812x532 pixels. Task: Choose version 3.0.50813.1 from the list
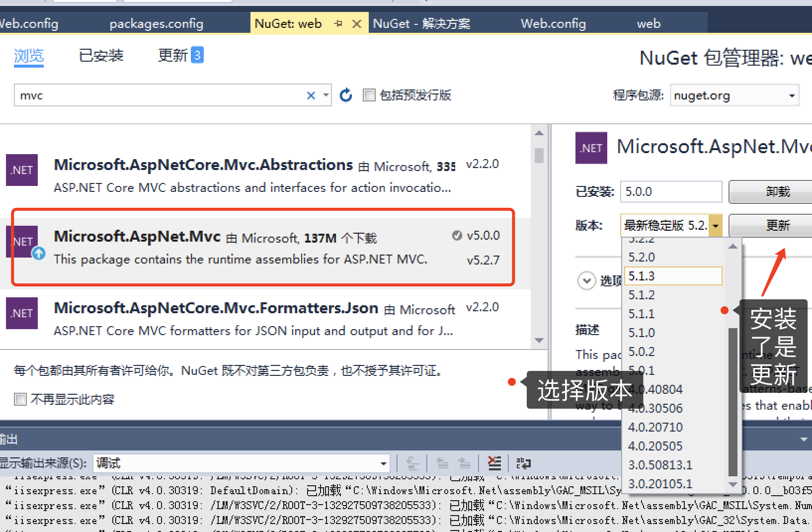(673, 465)
